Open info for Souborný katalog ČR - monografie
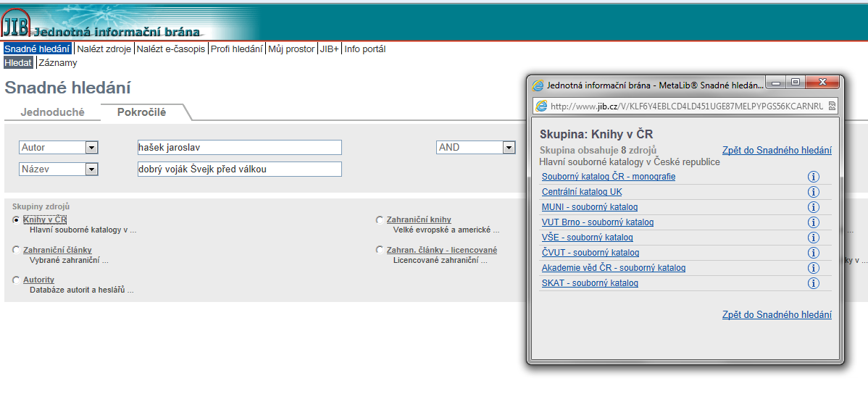 813,177
